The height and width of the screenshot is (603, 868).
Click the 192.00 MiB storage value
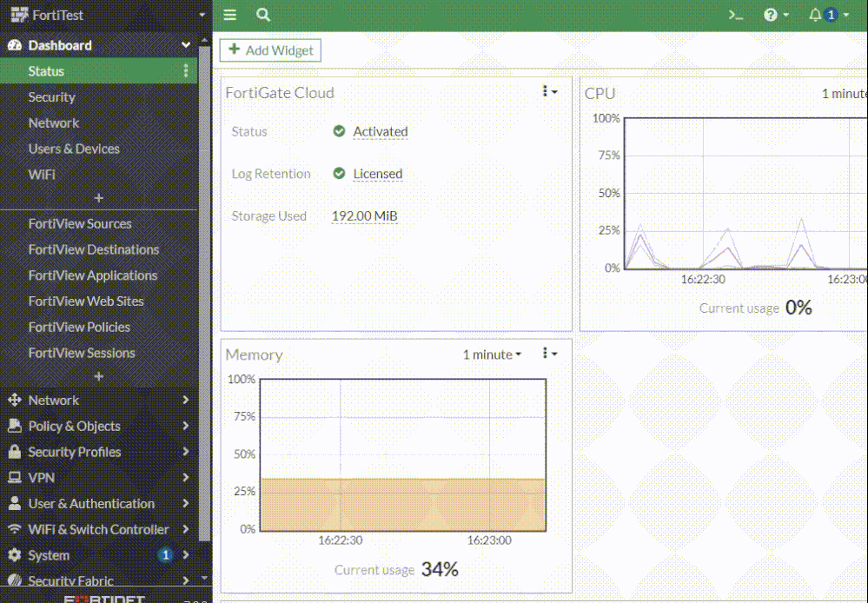pos(364,216)
